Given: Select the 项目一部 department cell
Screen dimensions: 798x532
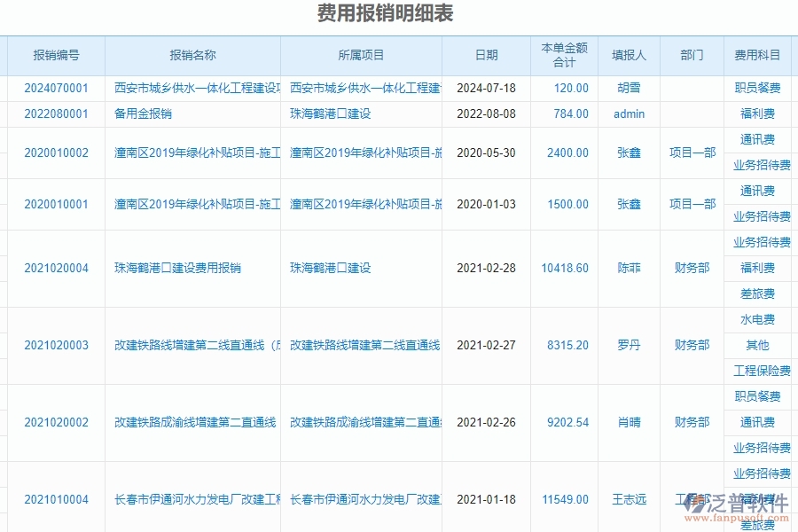Looking at the screenshot, I should 691,153.
